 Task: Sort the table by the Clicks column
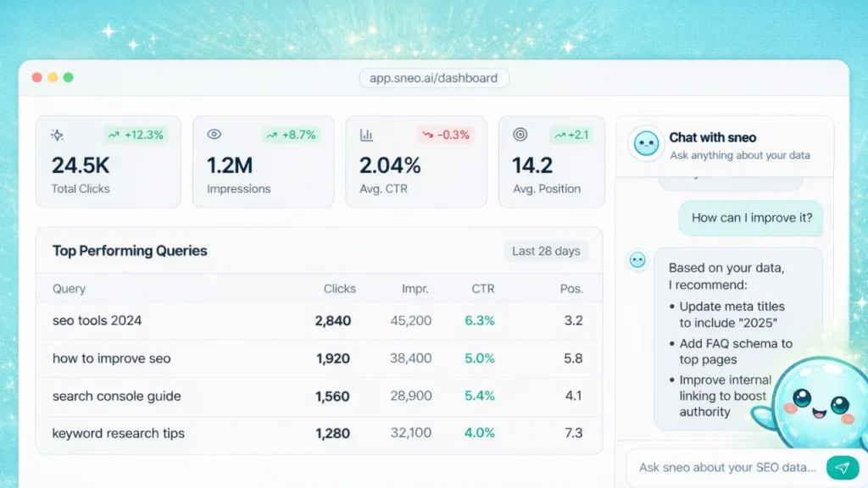pos(339,288)
